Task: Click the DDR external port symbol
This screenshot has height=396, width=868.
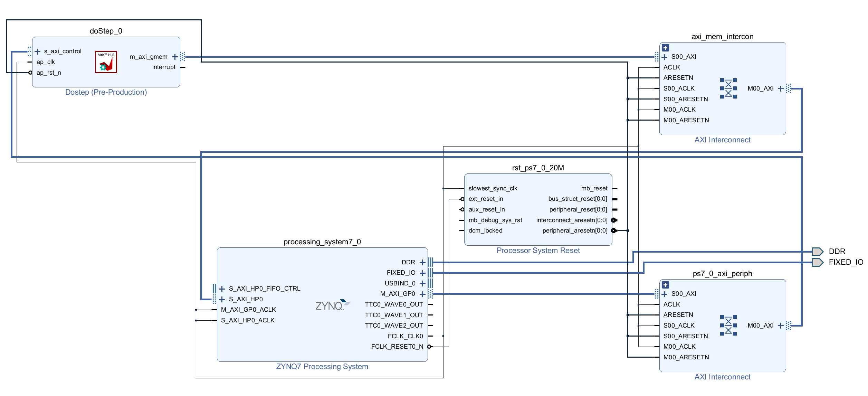Action: tap(817, 252)
